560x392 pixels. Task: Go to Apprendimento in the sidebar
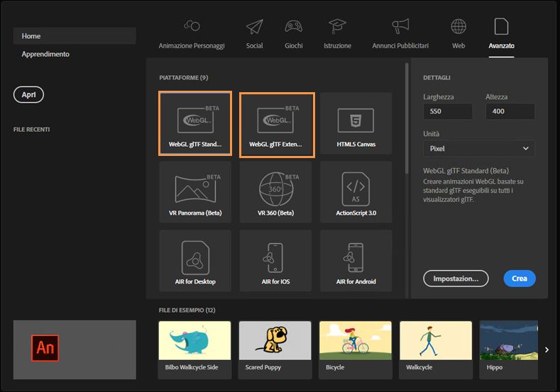pyautogui.click(x=45, y=54)
